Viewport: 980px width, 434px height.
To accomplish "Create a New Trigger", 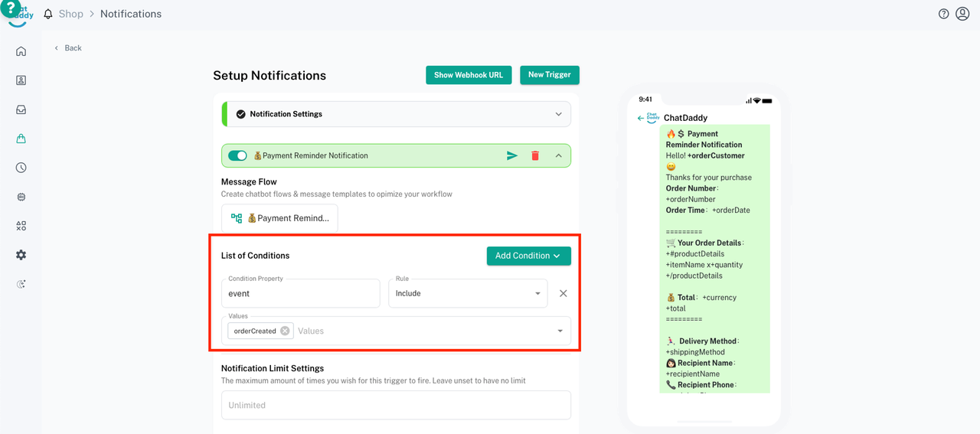I will tap(550, 75).
